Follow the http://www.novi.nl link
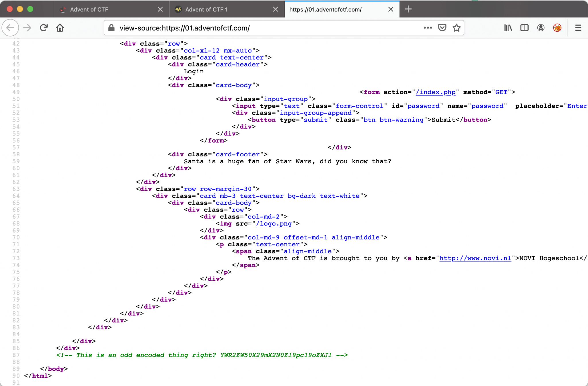 475,258
